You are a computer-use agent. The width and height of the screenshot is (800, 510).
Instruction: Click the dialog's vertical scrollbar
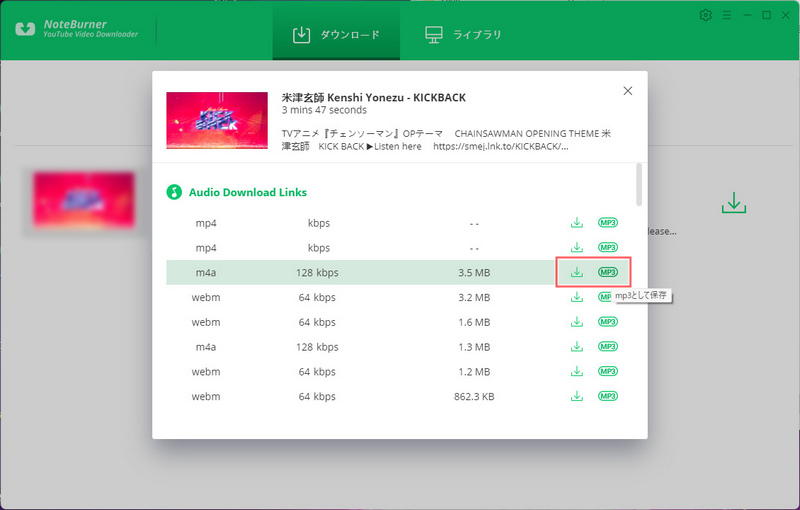pyautogui.click(x=639, y=185)
